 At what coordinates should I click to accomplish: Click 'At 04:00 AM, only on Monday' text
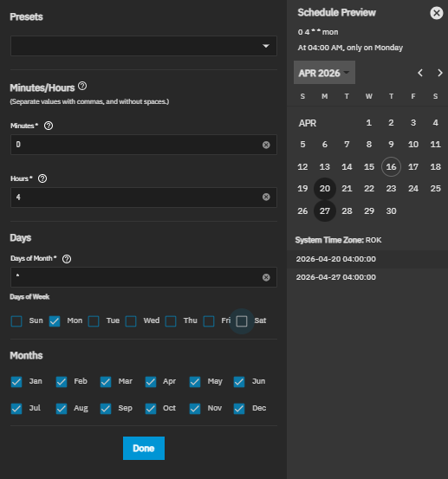pyautogui.click(x=350, y=48)
